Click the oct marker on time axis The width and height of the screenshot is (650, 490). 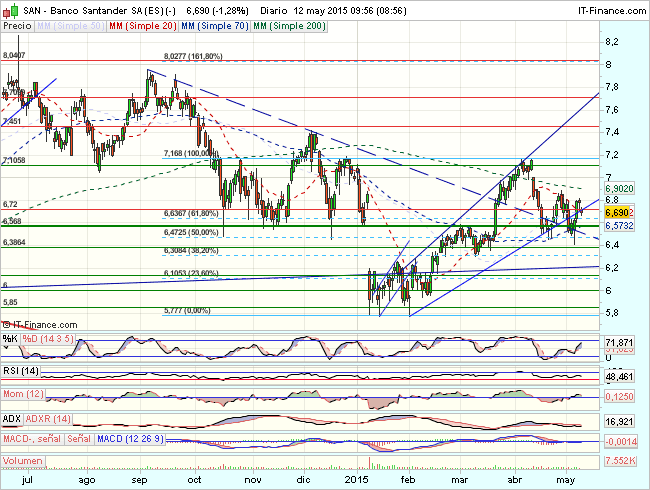(x=194, y=480)
